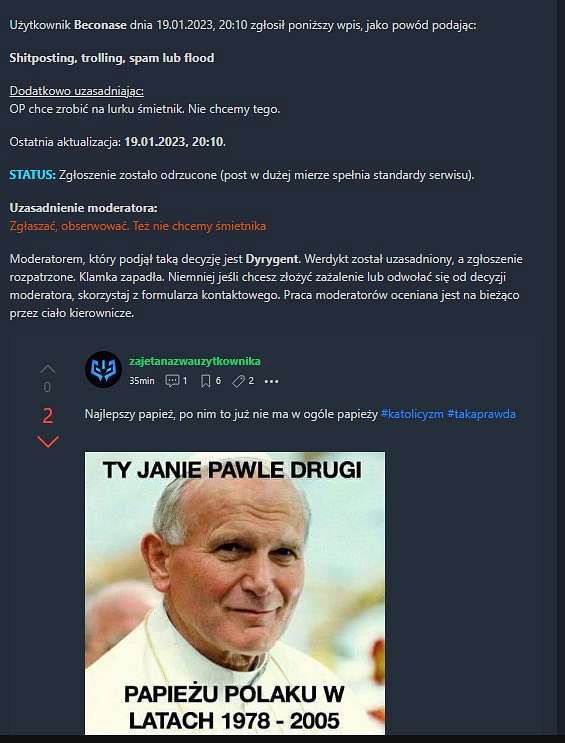Bookmark the post using the bookmark icon
Image resolution: width=565 pixels, height=743 pixels.
(206, 381)
